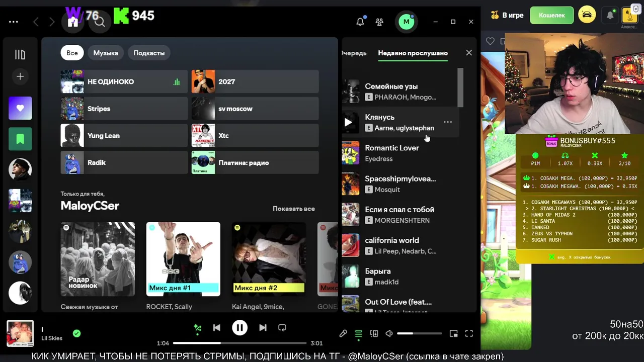This screenshot has width=644, height=362.
Task: Open the search magnifier icon
Action: pos(100,22)
